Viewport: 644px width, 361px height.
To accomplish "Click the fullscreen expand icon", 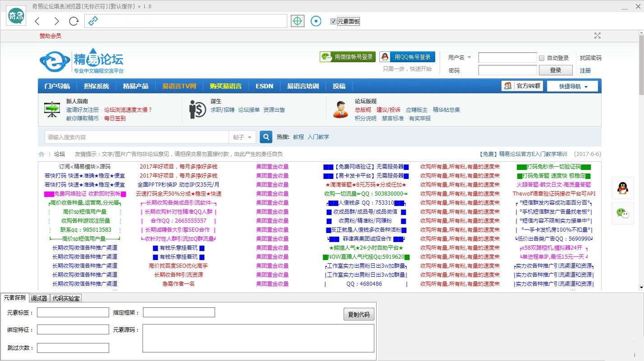I will (x=598, y=36).
